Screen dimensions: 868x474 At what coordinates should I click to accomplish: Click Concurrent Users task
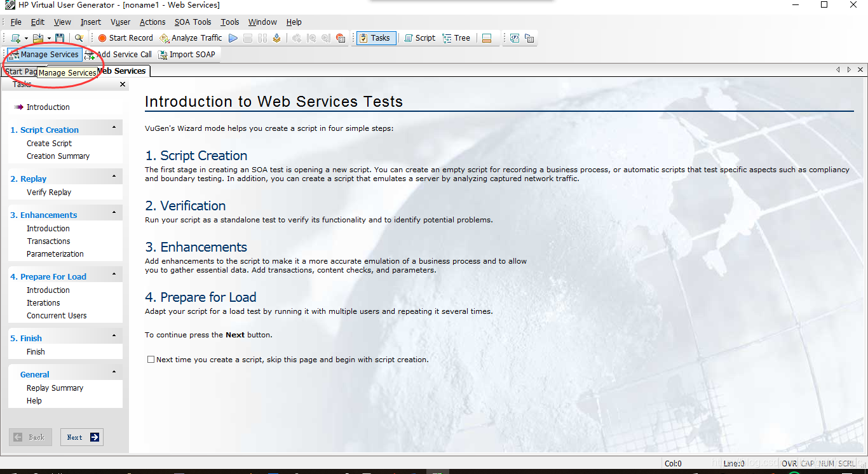57,316
